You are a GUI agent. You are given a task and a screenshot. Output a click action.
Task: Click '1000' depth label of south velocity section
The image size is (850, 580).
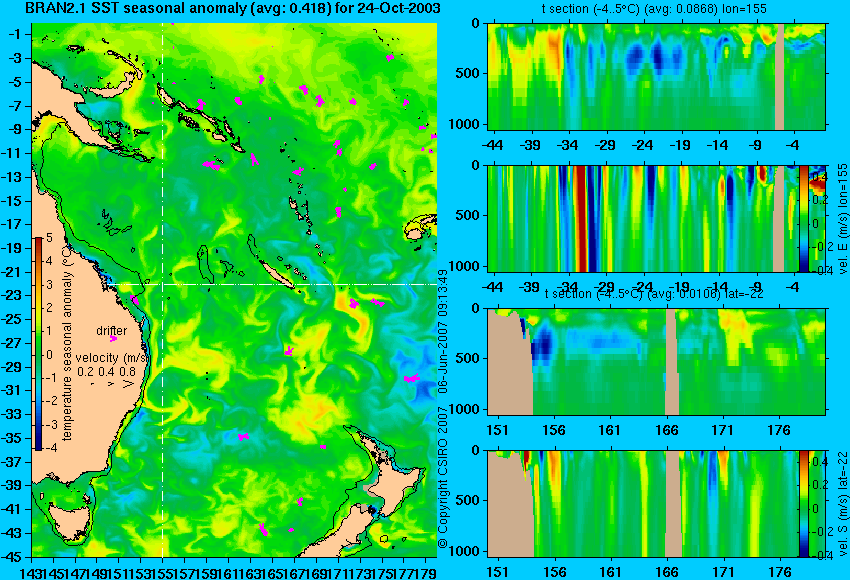pos(465,551)
